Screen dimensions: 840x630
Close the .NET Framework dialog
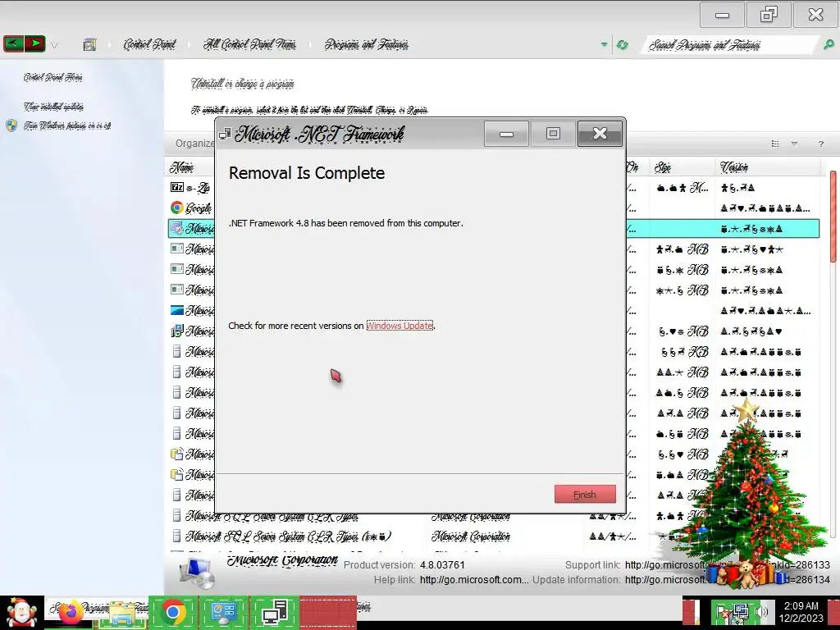click(600, 134)
